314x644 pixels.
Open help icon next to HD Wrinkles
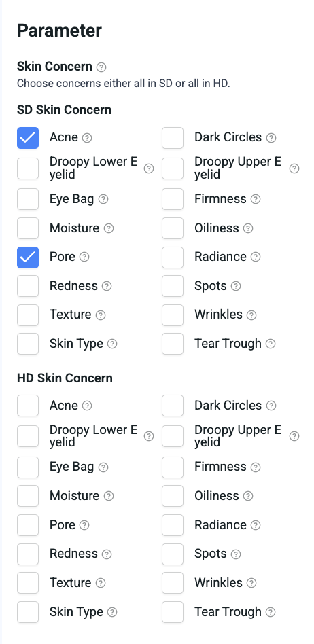click(x=251, y=583)
